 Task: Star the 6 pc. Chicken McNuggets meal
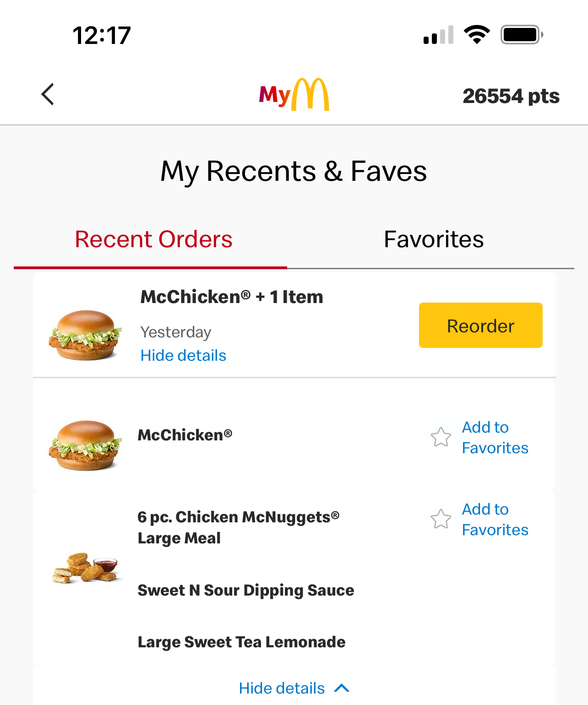pos(441,519)
